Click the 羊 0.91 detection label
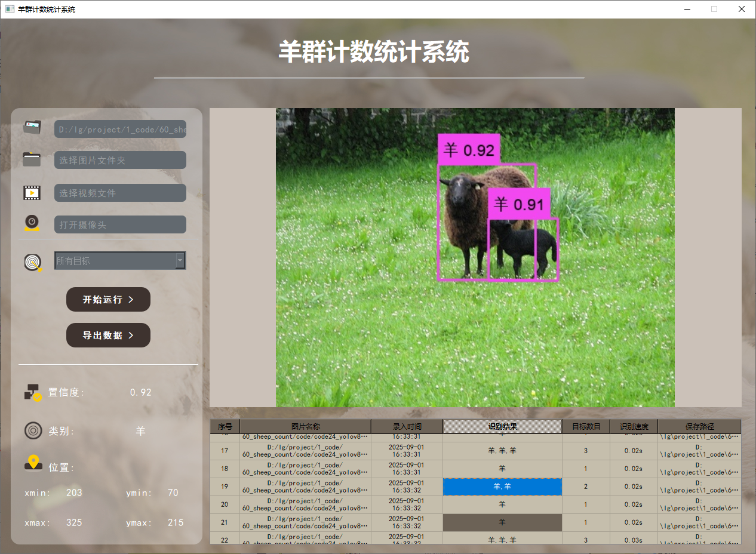756x554 pixels. tap(519, 204)
